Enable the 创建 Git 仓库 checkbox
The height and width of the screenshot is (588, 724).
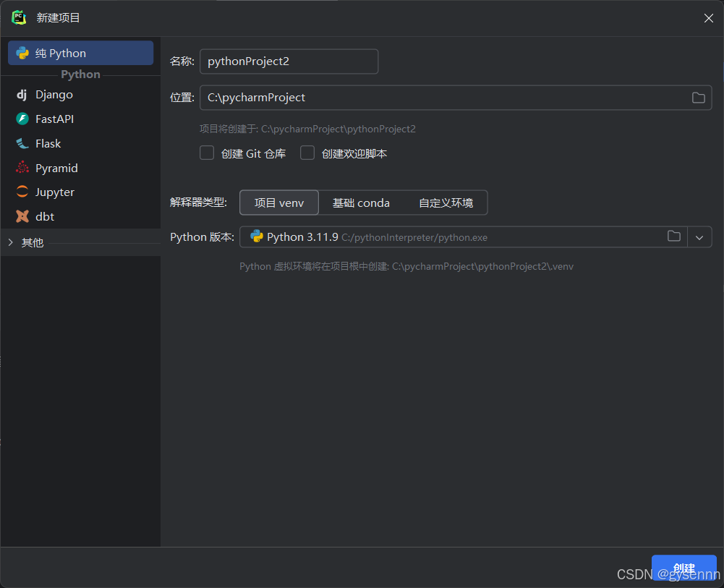coord(207,153)
